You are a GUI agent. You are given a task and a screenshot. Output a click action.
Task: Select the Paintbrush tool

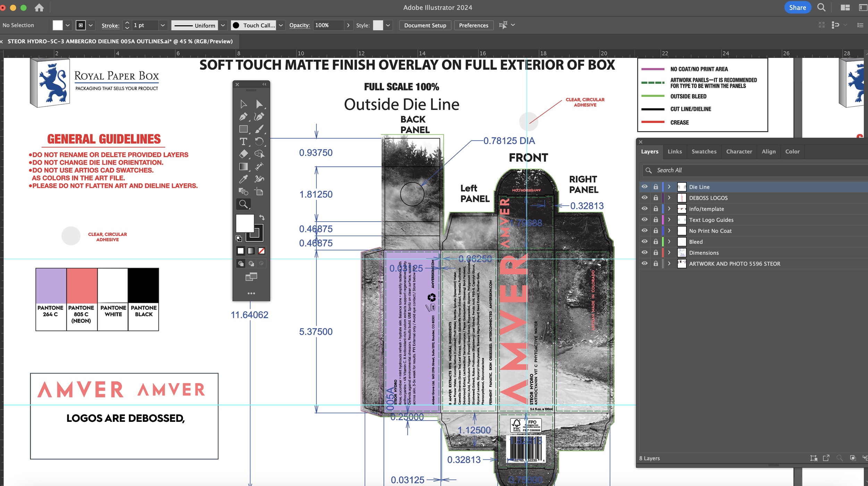pos(259,129)
